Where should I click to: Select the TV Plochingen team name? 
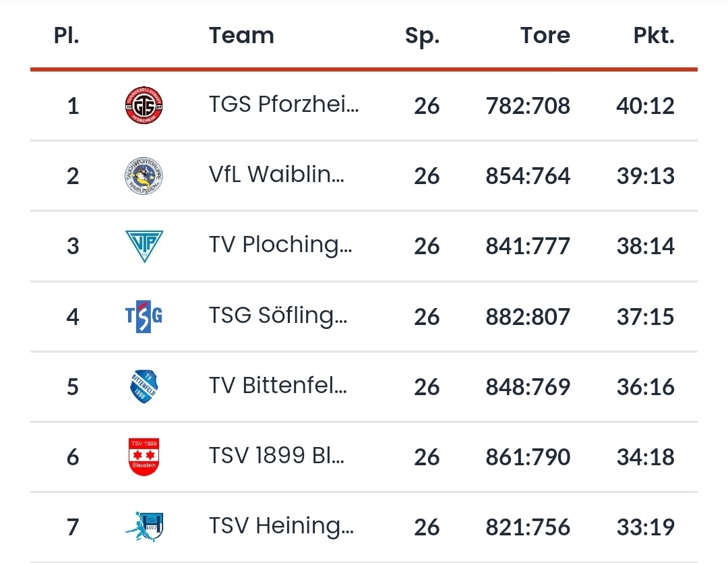tap(280, 246)
